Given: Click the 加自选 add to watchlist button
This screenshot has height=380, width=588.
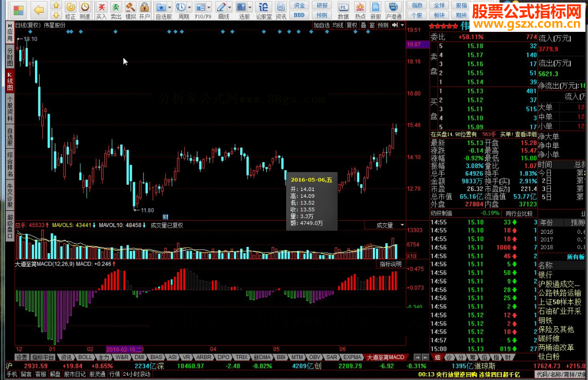Looking at the screenshot, I should point(321,25).
